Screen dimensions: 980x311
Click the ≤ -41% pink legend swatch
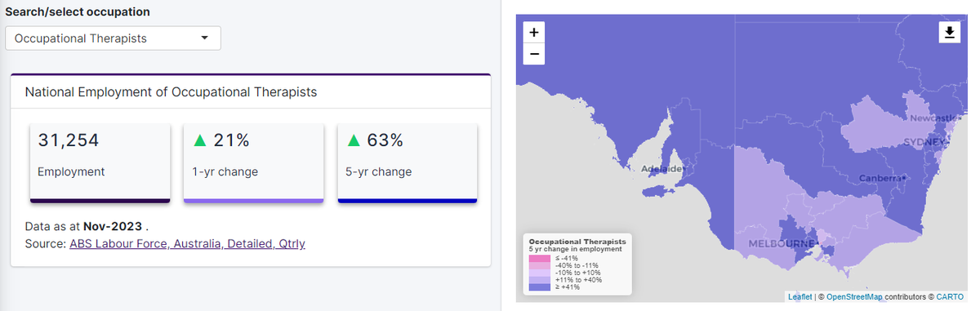(x=540, y=258)
